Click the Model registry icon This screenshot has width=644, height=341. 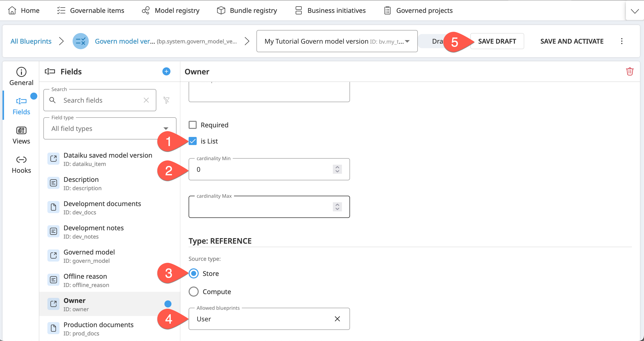[146, 10]
